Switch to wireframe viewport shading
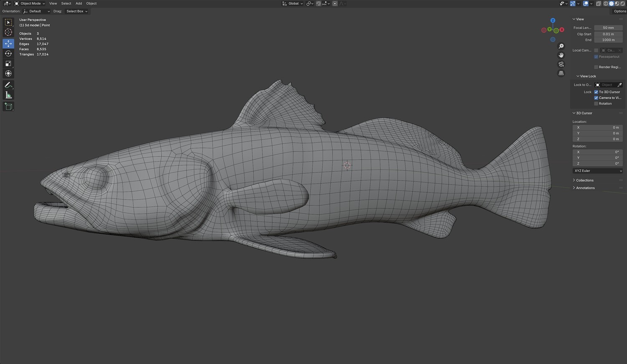627x364 pixels. click(605, 3)
